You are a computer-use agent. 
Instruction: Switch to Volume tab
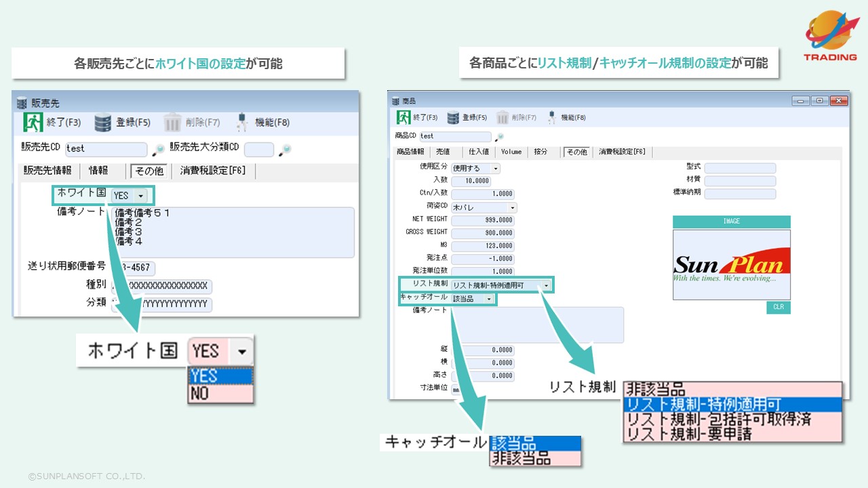[511, 152]
